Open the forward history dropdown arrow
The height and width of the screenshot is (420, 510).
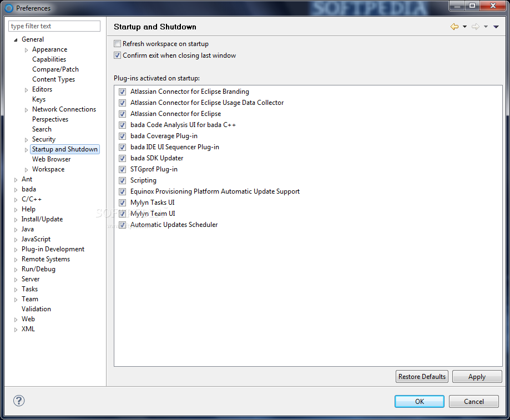[486, 27]
